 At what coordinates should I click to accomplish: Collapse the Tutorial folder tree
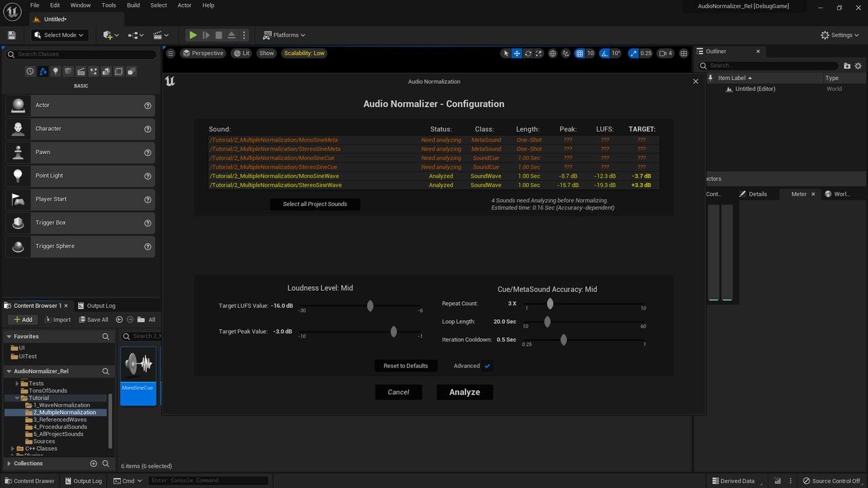click(x=17, y=398)
